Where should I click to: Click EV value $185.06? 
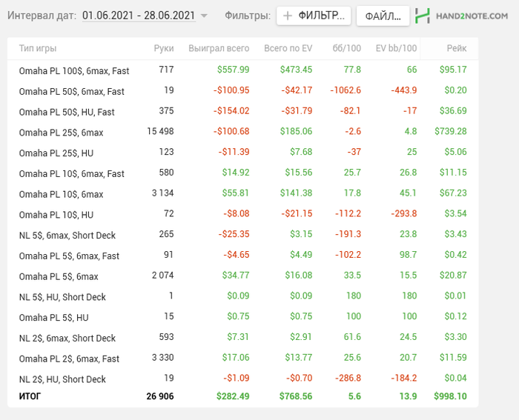(296, 131)
